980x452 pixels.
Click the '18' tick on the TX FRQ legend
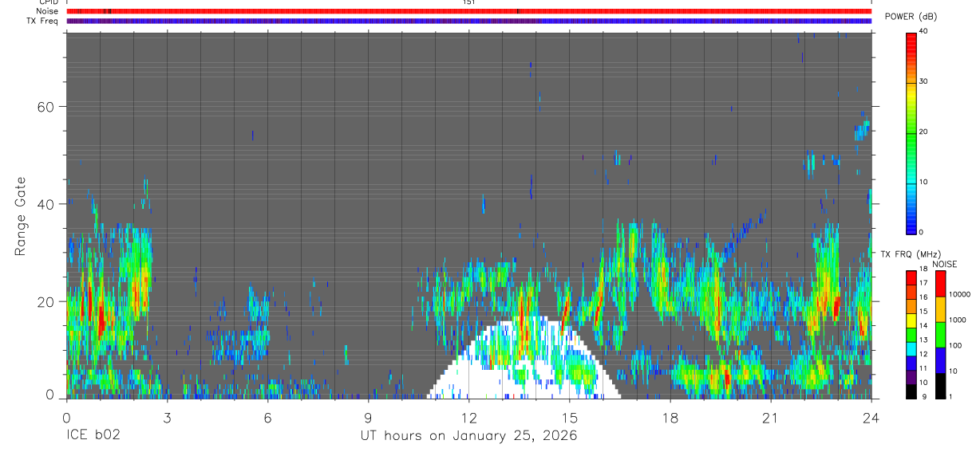pyautogui.click(x=923, y=269)
